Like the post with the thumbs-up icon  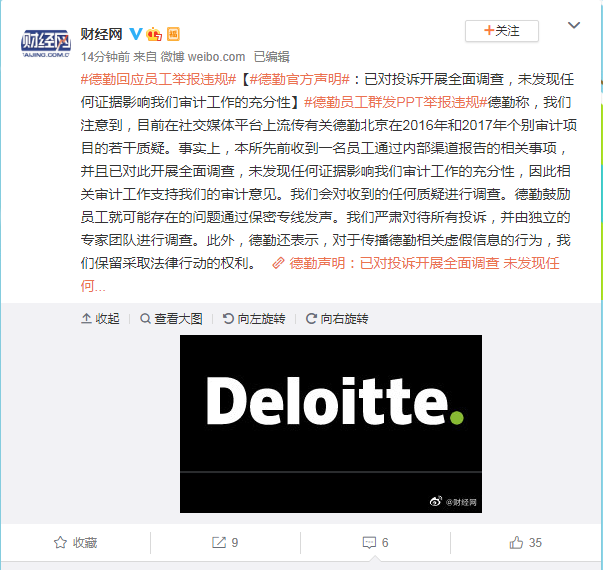tap(525, 543)
